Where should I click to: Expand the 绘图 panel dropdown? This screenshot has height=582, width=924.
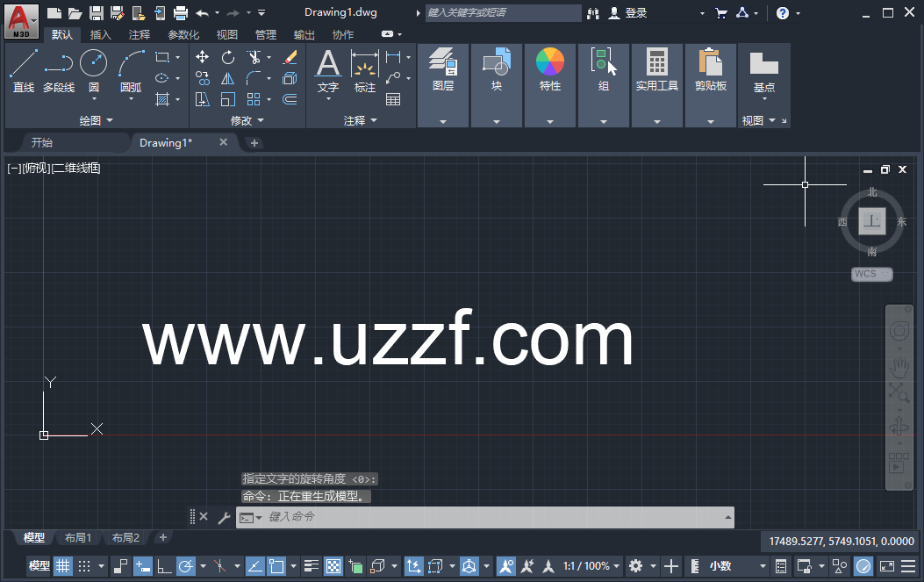point(98,120)
